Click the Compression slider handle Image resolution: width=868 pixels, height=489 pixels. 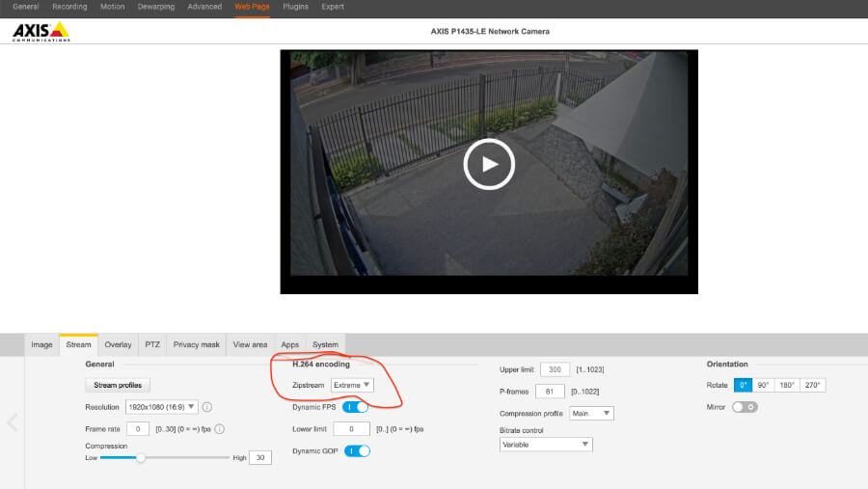pos(141,457)
